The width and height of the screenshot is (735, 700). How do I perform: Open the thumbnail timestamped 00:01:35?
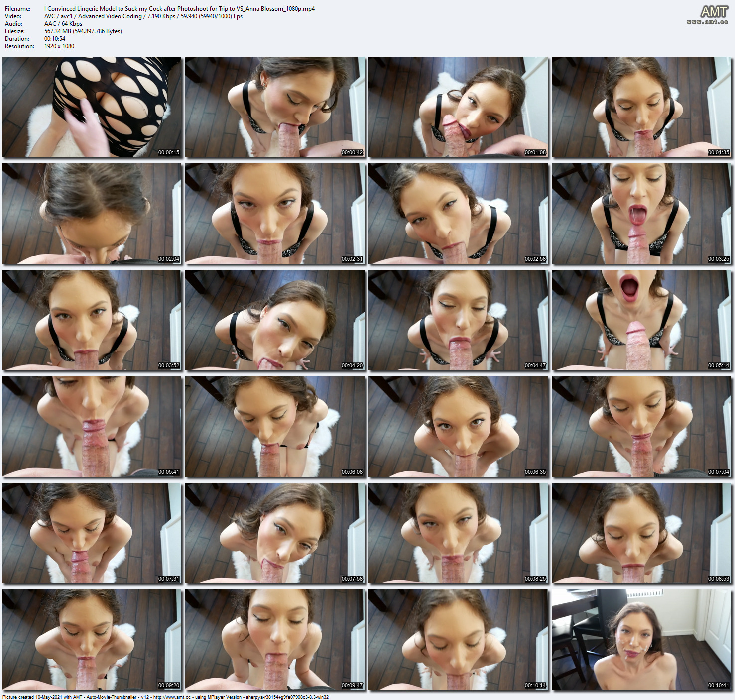(641, 107)
